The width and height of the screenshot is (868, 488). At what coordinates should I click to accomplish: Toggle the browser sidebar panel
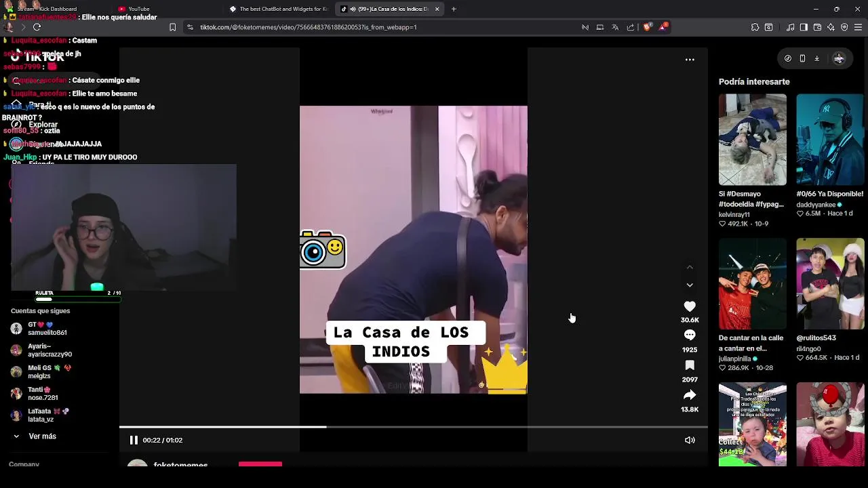click(x=804, y=27)
